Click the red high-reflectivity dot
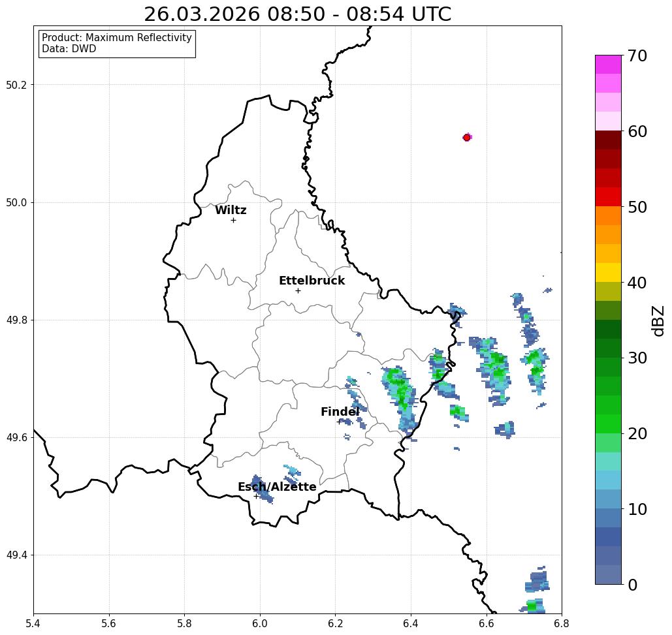 pyautogui.click(x=467, y=138)
